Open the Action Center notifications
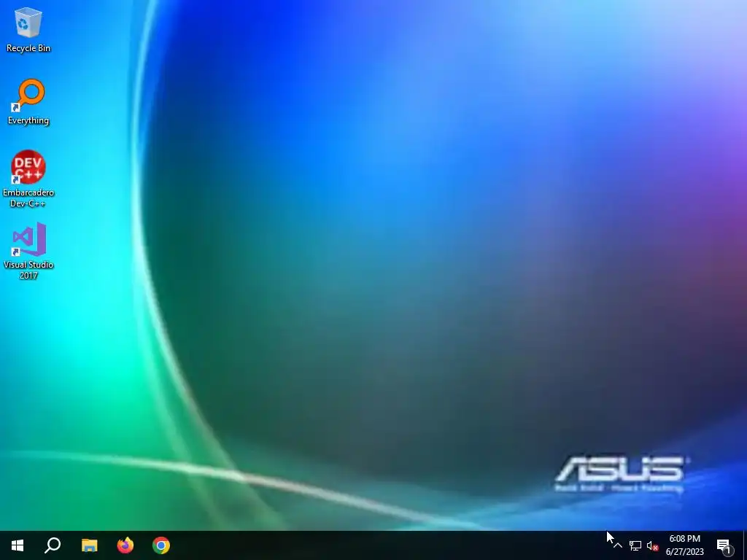This screenshot has height=560, width=747. [724, 545]
